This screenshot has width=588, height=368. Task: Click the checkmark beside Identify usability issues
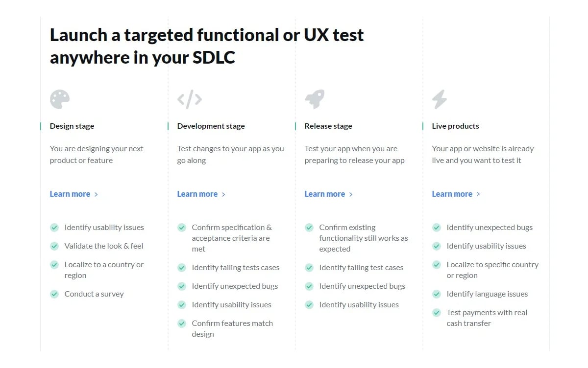(54, 227)
